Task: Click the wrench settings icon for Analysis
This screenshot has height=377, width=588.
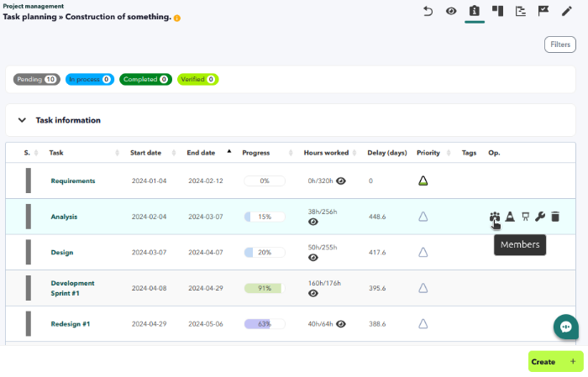Action: click(540, 217)
